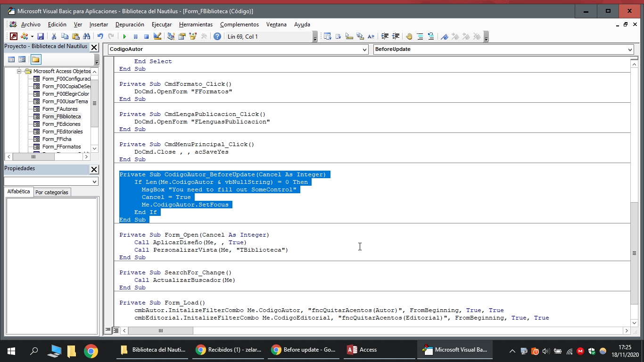Viewport: 644px width, 362px height.
Task: Open Project panel toolbar options arrow
Action: (97, 60)
